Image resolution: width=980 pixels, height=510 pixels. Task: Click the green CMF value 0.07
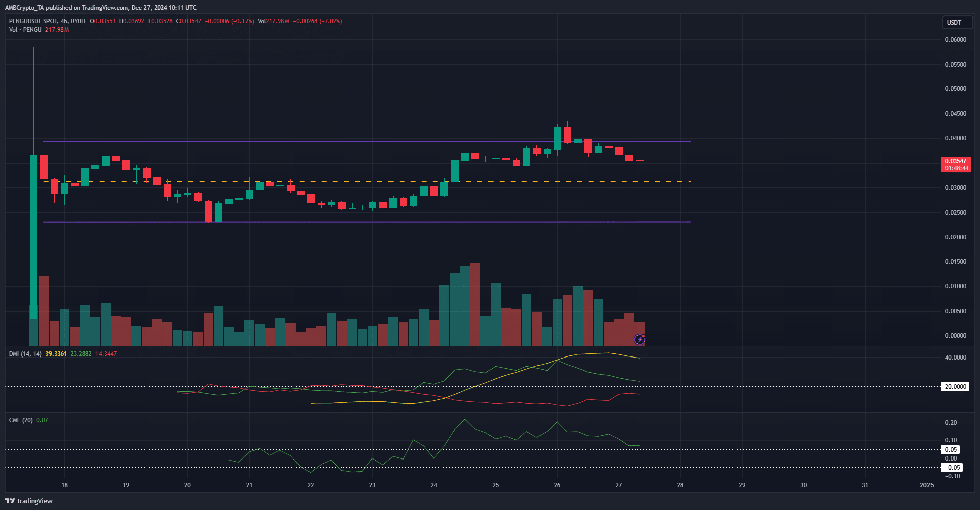point(42,420)
